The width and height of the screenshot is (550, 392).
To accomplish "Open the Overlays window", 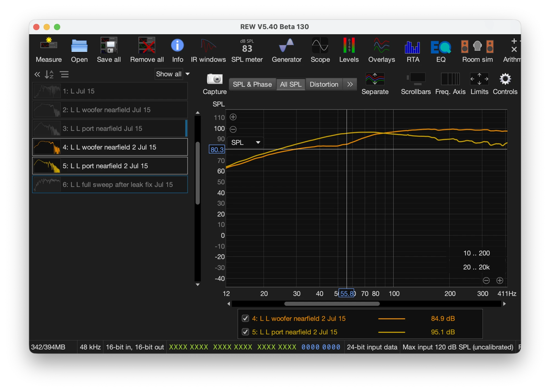I will coord(381,50).
